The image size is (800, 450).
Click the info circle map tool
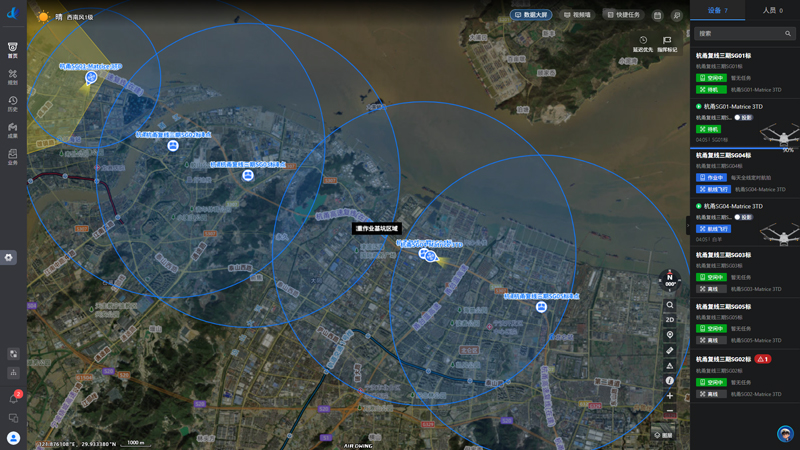click(x=670, y=381)
